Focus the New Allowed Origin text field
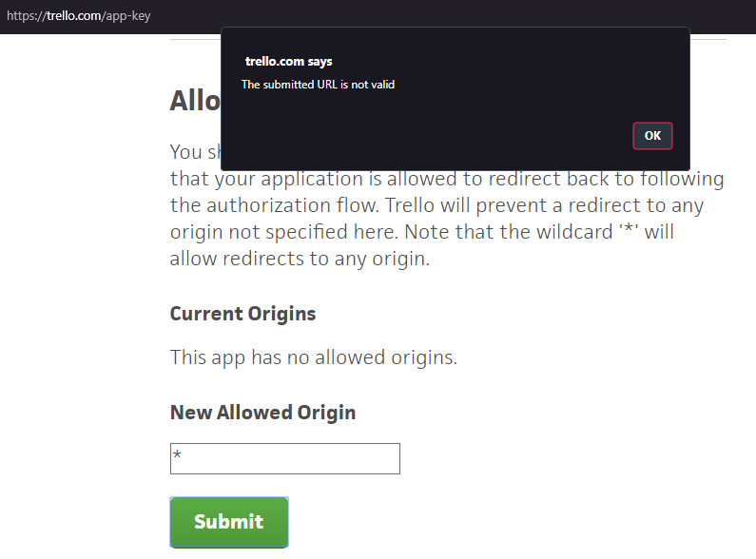756x559 pixels. [285, 458]
